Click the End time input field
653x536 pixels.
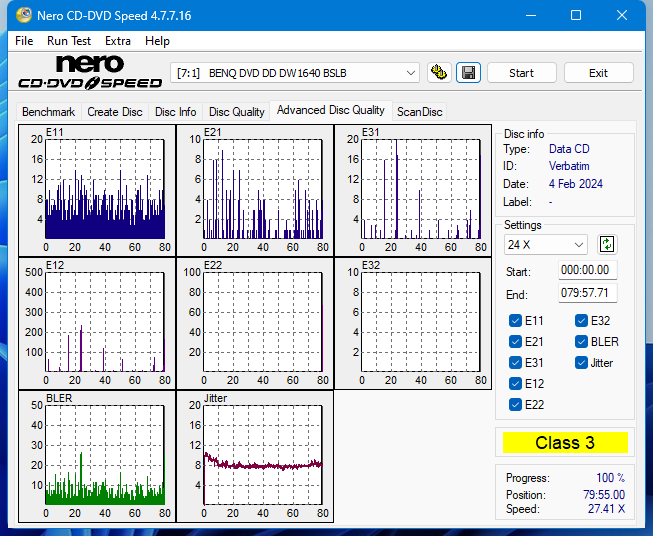[587, 293]
